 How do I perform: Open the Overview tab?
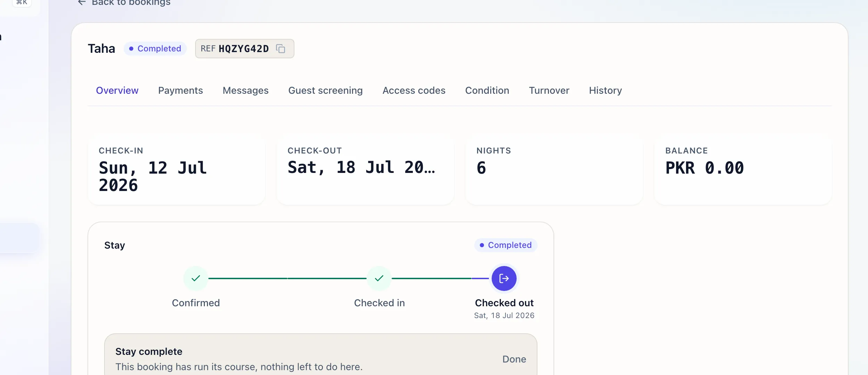tap(117, 90)
